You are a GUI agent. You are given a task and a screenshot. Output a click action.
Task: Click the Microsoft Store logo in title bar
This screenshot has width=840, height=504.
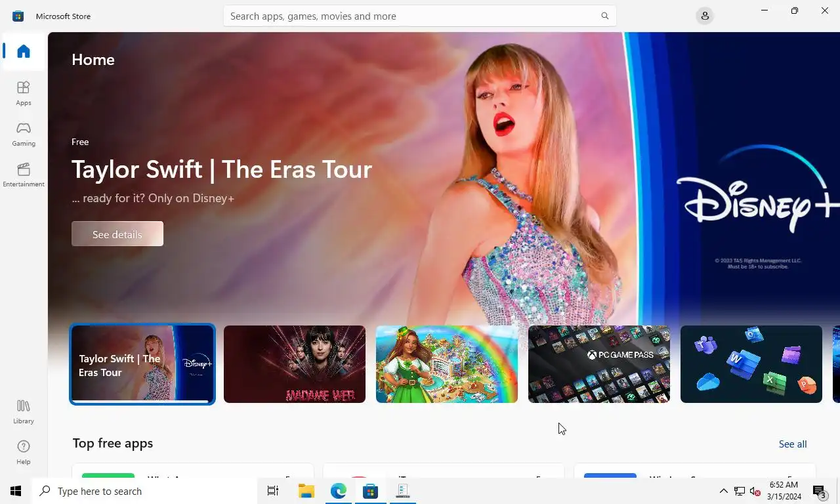point(18,16)
